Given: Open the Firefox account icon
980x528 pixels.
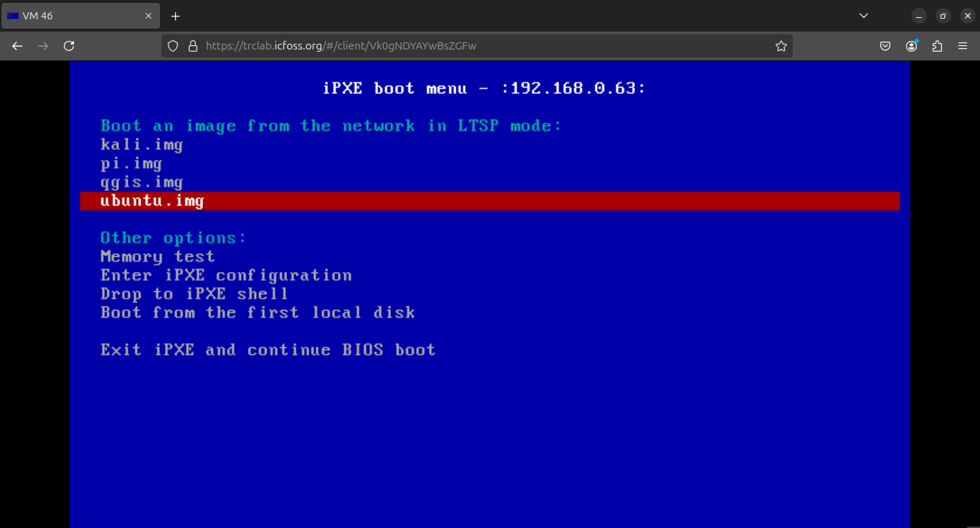Looking at the screenshot, I should point(911,46).
